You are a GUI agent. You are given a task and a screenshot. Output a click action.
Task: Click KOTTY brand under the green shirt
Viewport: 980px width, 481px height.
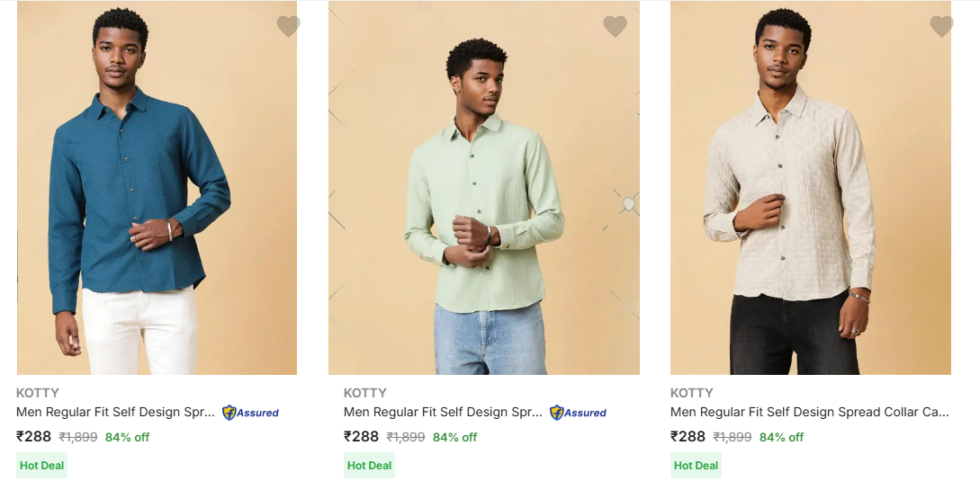click(365, 393)
